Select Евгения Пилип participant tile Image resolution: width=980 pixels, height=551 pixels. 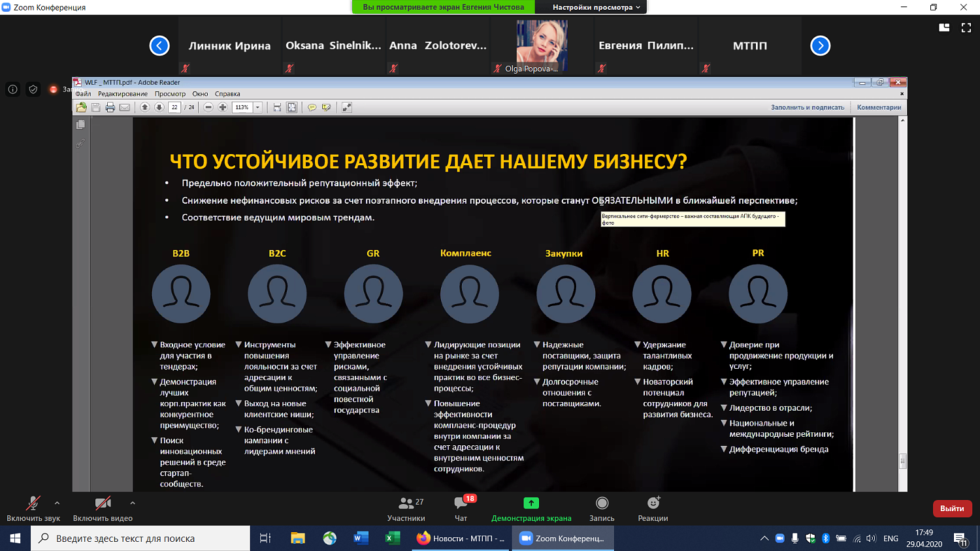pyautogui.click(x=646, y=46)
